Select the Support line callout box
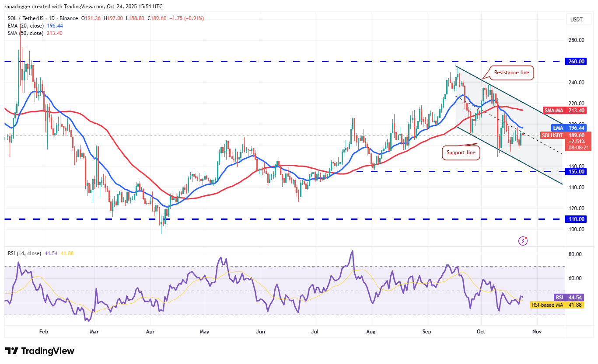598x364 pixels. pos(461,153)
